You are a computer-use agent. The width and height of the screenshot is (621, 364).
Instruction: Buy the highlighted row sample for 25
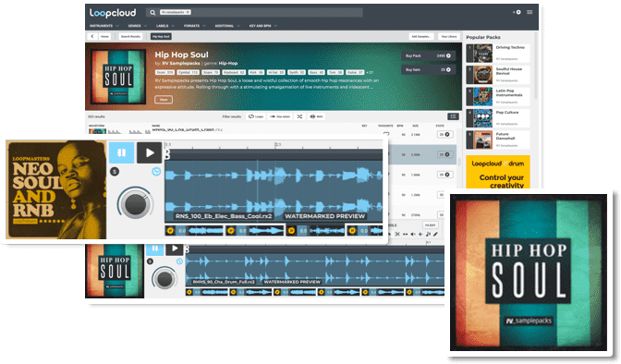click(445, 154)
